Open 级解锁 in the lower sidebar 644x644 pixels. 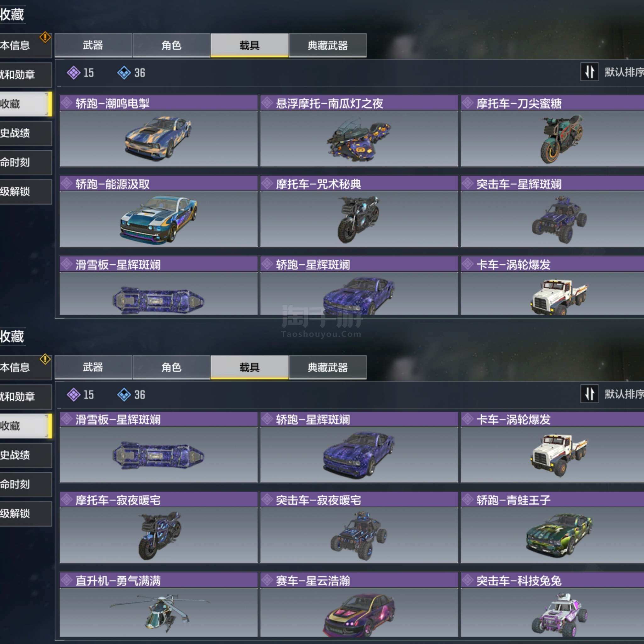pos(26,514)
